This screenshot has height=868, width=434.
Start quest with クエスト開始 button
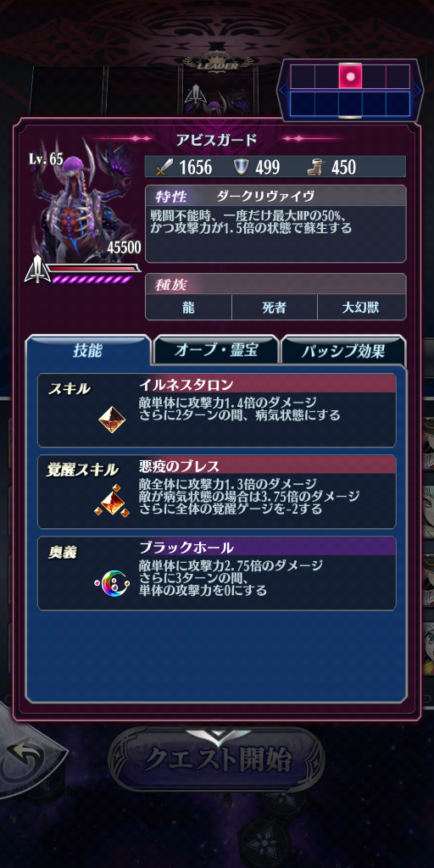[217, 760]
